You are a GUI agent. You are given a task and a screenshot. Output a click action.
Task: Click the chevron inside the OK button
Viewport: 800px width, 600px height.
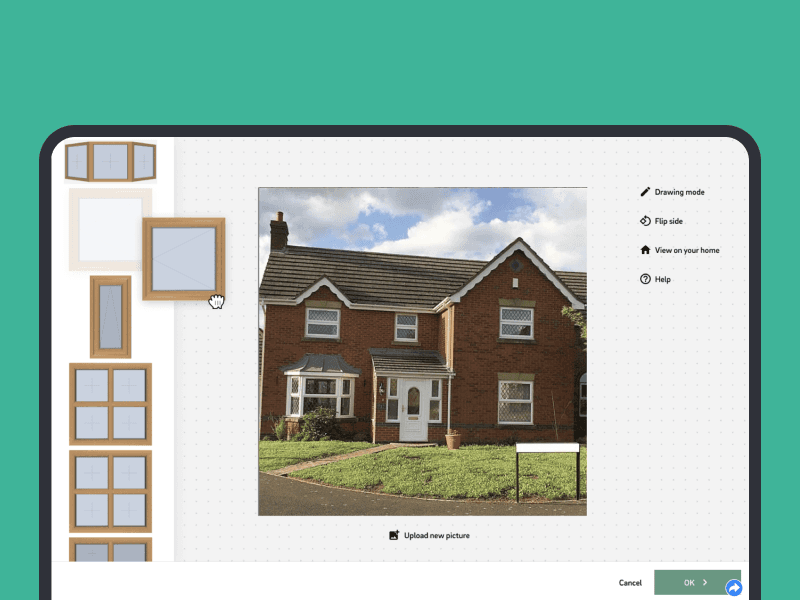click(x=706, y=582)
